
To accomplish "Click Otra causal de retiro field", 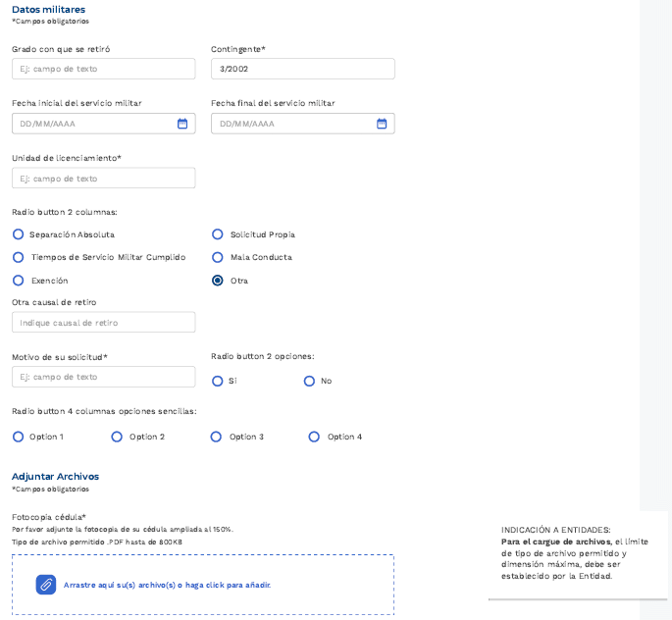I will [x=103, y=323].
